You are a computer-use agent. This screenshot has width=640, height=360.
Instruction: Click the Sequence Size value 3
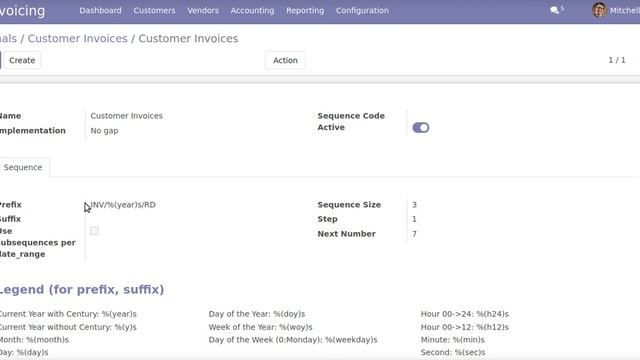(414, 205)
